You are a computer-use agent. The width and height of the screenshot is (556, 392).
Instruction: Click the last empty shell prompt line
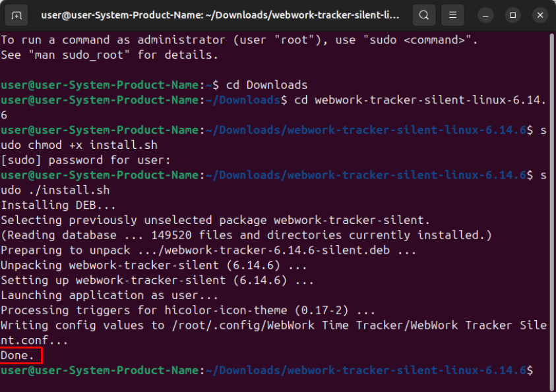tap(266, 370)
